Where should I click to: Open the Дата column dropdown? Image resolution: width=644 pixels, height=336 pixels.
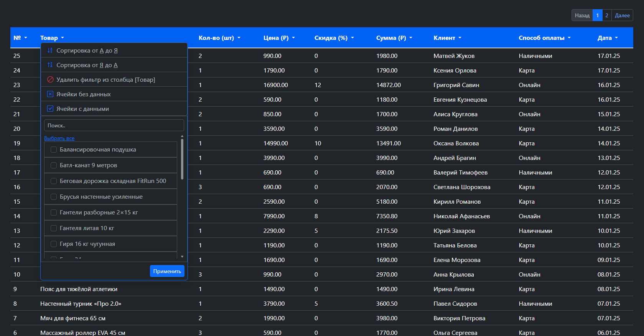616,38
